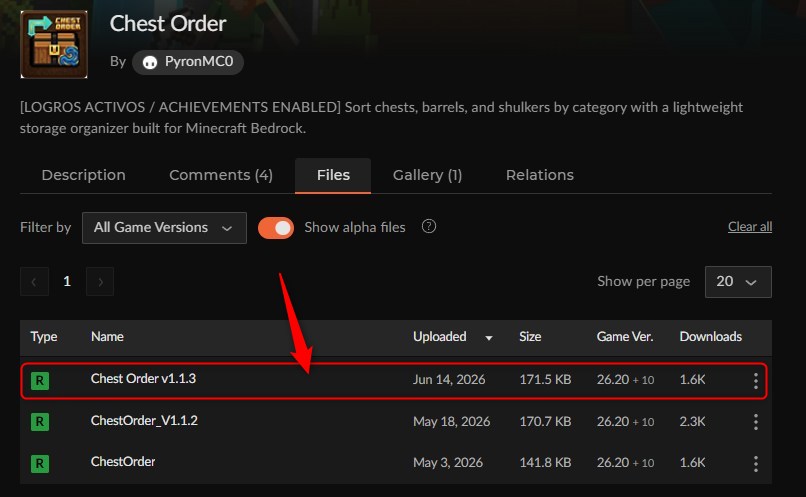Sort by the Uploaded column arrow
This screenshot has height=497, width=806.
pos(489,338)
